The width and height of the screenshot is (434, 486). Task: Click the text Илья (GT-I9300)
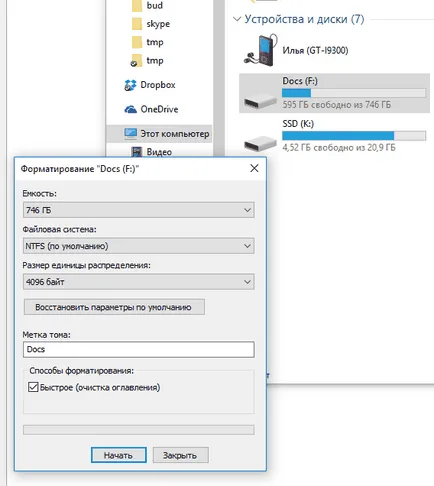pos(315,51)
